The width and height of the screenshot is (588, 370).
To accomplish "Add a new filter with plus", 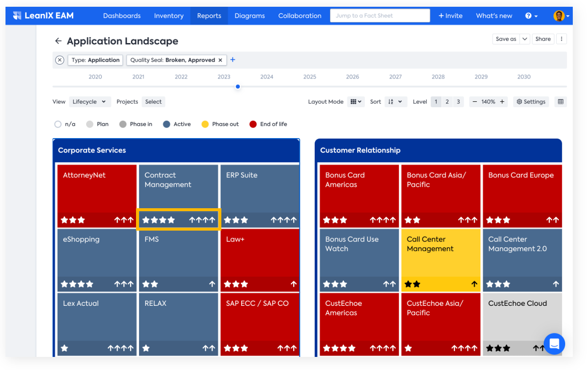I will click(233, 60).
